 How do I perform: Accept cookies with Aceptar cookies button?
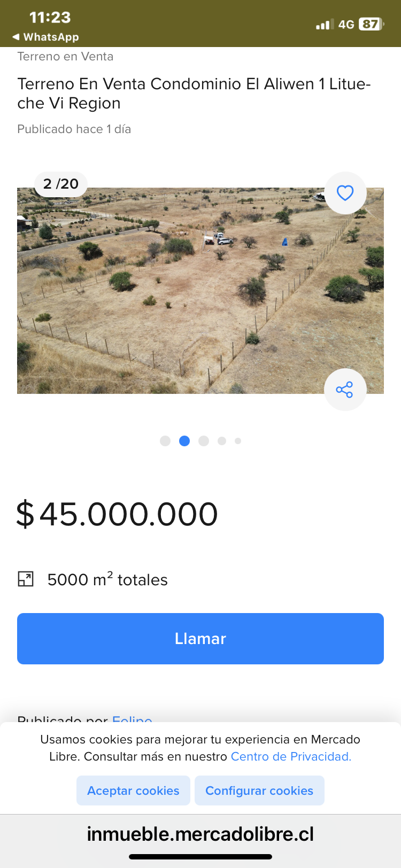[133, 790]
